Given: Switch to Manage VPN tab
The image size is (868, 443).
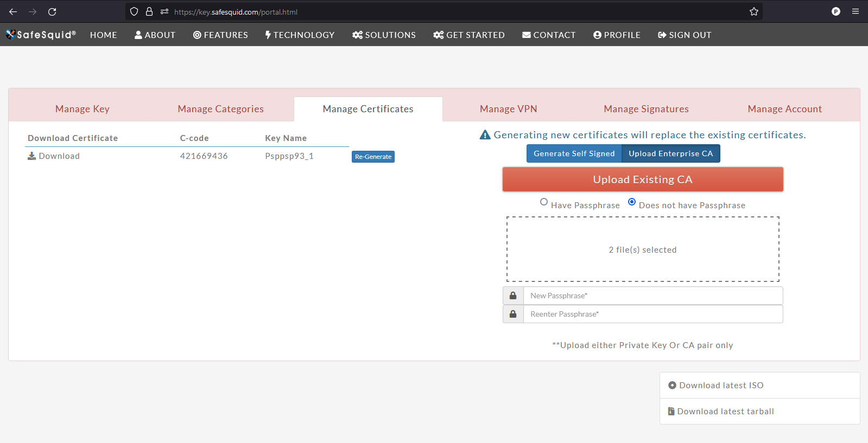Looking at the screenshot, I should 509,109.
